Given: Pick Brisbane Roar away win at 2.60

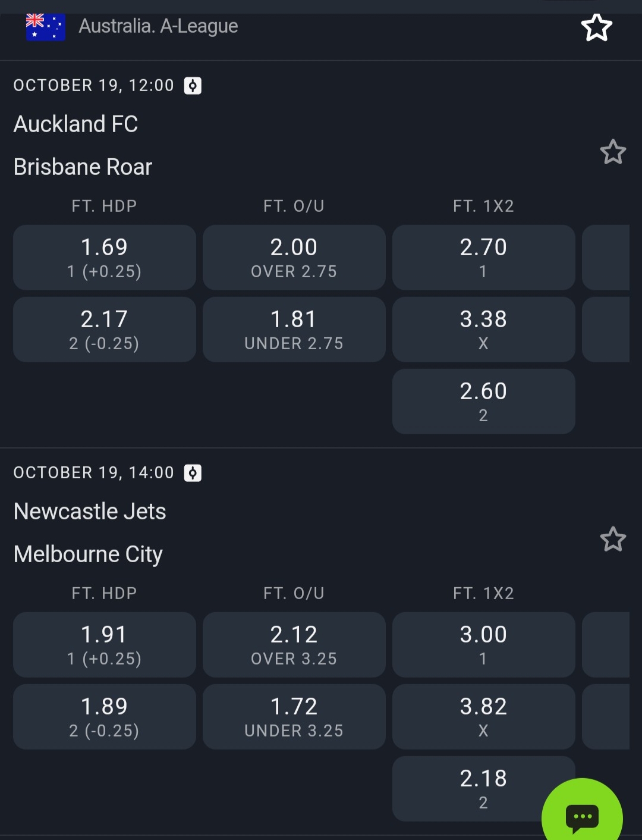Looking at the screenshot, I should (x=483, y=402).
